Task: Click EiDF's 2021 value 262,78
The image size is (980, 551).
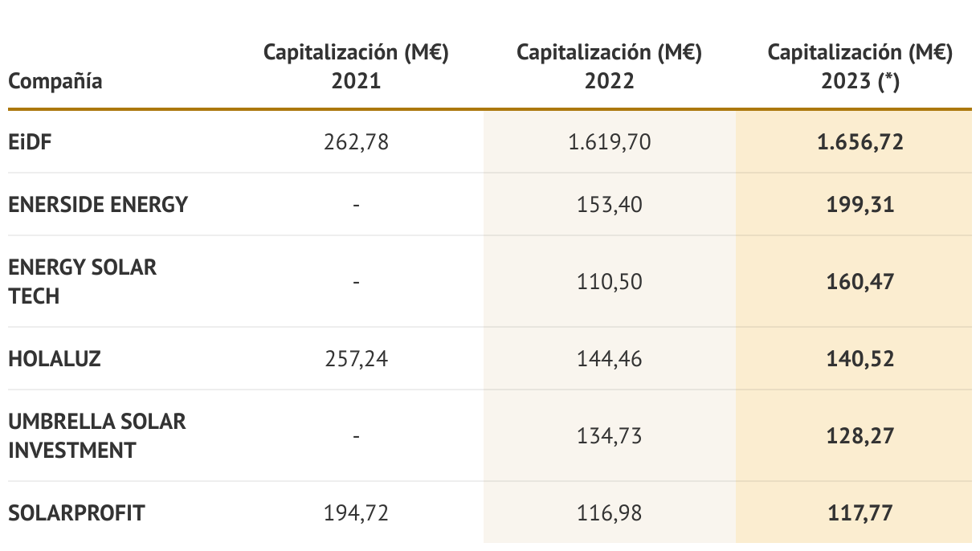Action: [356, 143]
